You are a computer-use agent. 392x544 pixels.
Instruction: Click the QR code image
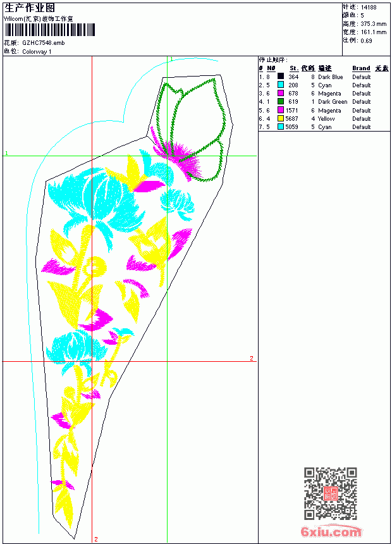click(331, 493)
